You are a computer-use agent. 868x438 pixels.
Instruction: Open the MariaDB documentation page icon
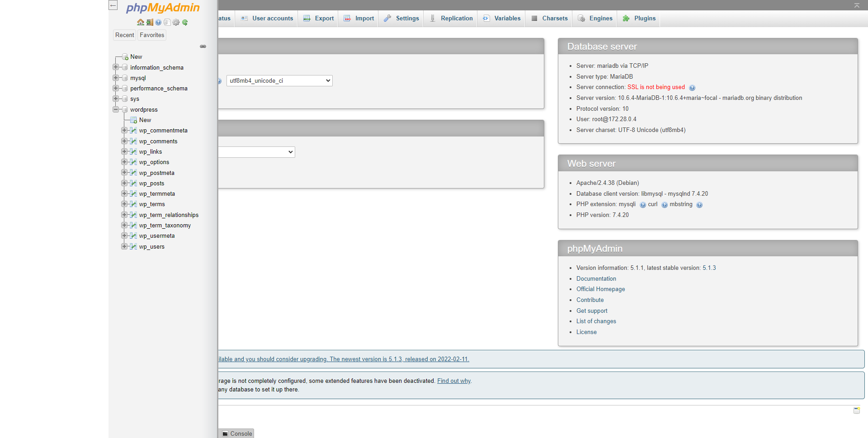pyautogui.click(x=167, y=22)
